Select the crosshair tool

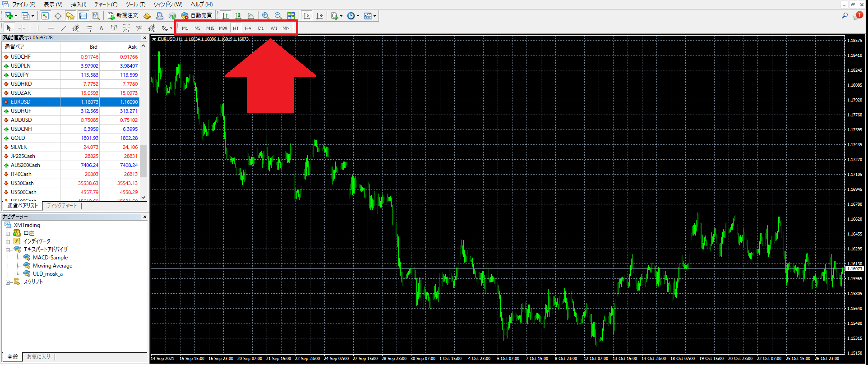[22, 28]
